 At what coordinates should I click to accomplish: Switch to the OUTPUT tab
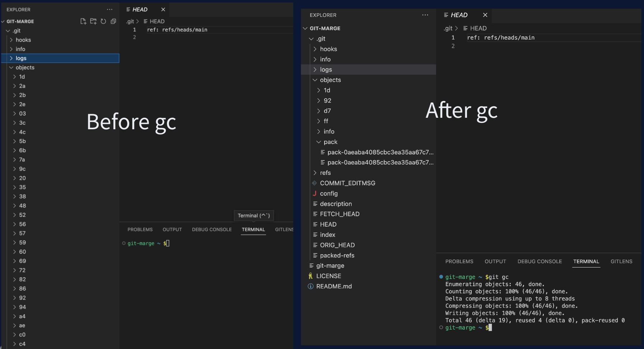(172, 229)
